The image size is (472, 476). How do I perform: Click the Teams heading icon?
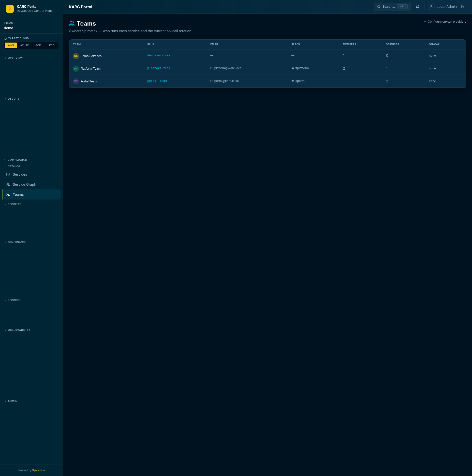(x=72, y=24)
